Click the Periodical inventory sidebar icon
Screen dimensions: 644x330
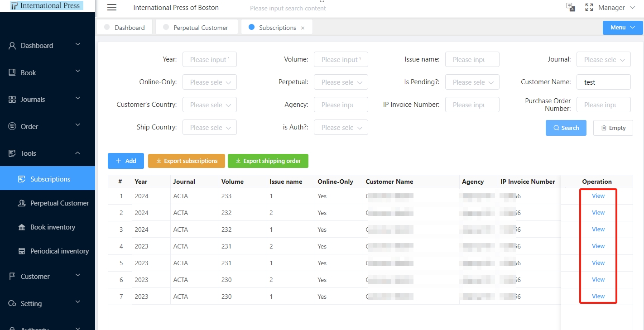click(x=22, y=251)
